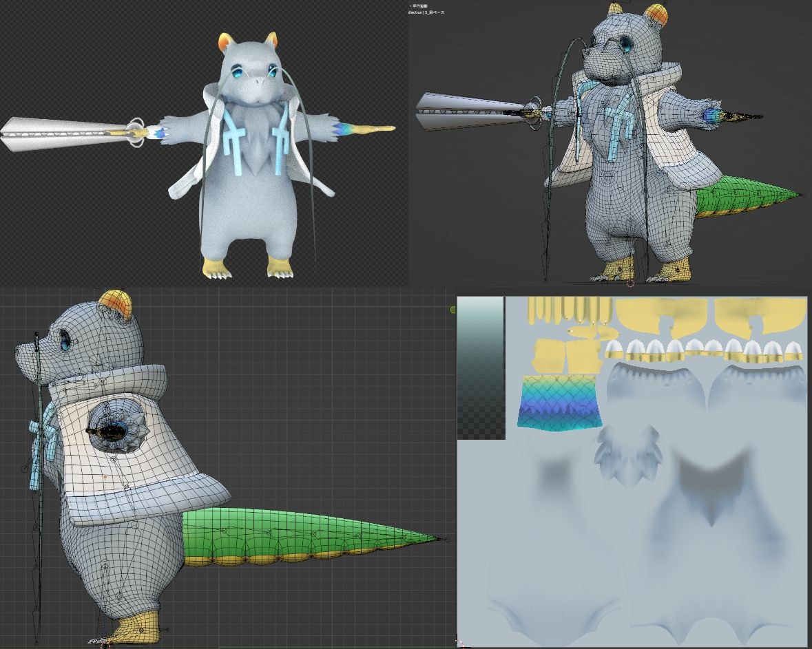The image size is (812, 649).
Task: Pick the dark gray gradient strip in texture
Action: (x=480, y=368)
